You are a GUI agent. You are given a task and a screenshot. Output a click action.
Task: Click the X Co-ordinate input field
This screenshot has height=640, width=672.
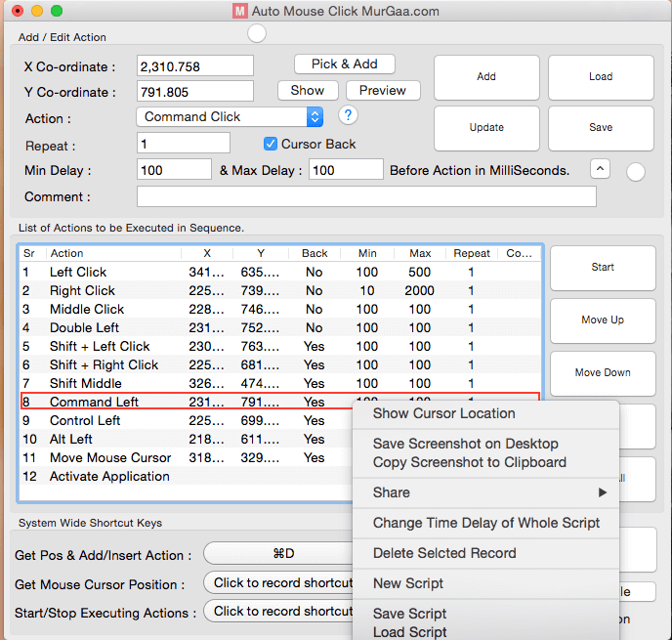tap(195, 65)
